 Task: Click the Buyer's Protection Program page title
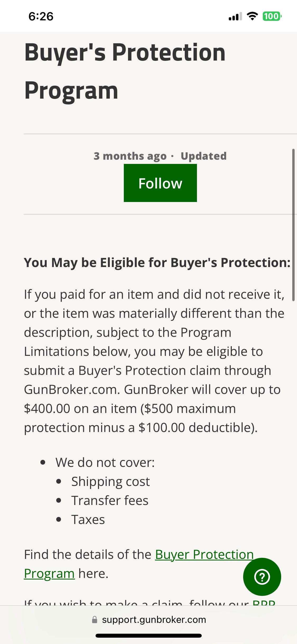point(125,71)
